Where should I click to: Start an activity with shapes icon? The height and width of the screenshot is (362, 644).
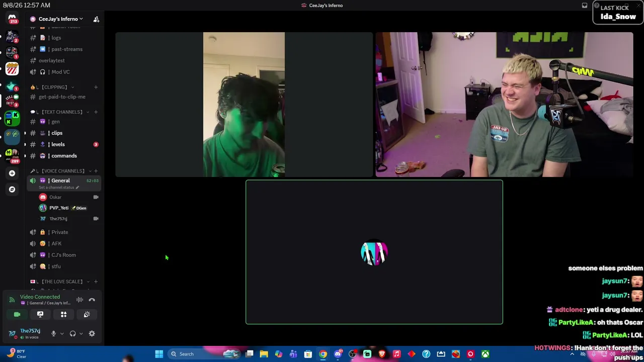pyautogui.click(x=63, y=314)
